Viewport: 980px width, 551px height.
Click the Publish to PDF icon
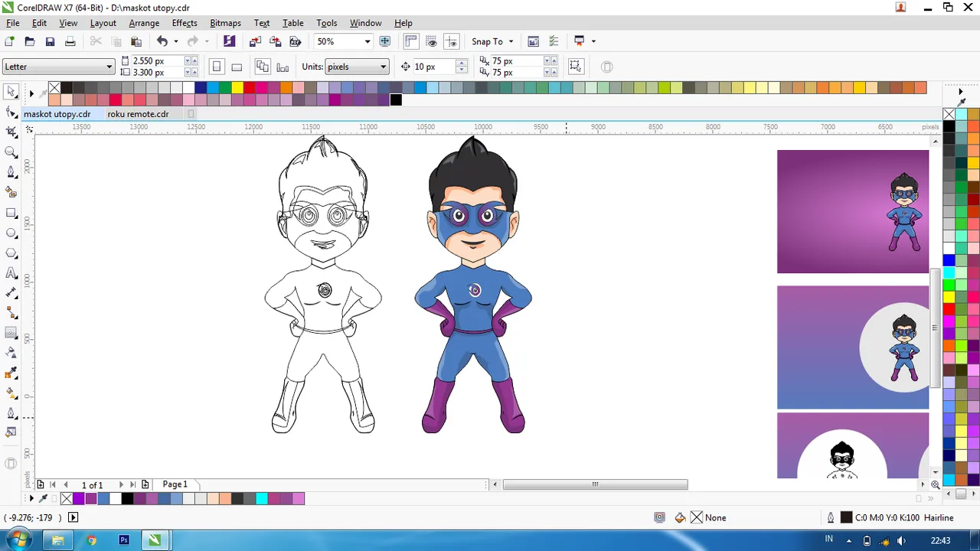pos(295,41)
